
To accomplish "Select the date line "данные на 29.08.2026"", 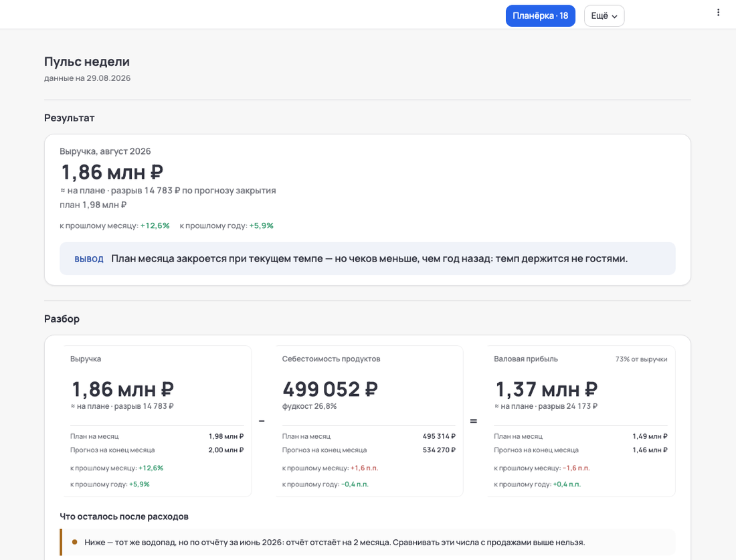I will click(x=87, y=78).
